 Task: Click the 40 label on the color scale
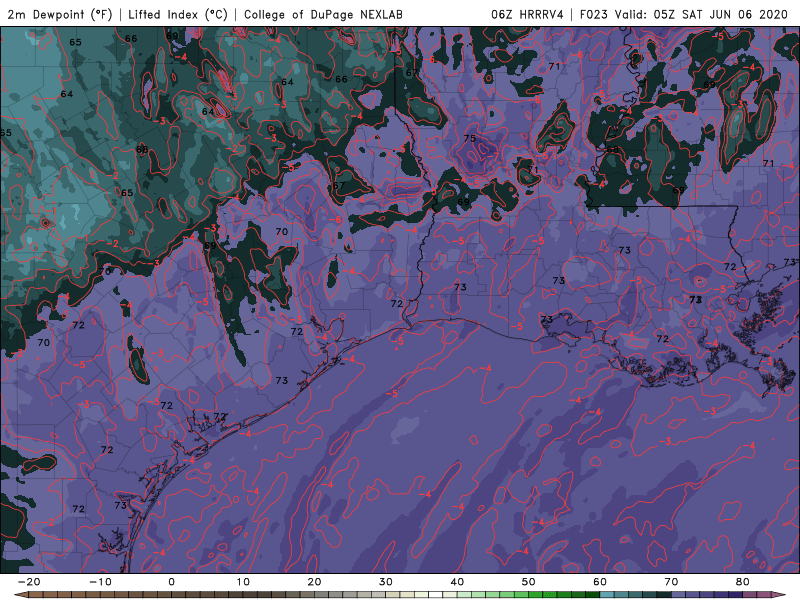[x=457, y=582]
